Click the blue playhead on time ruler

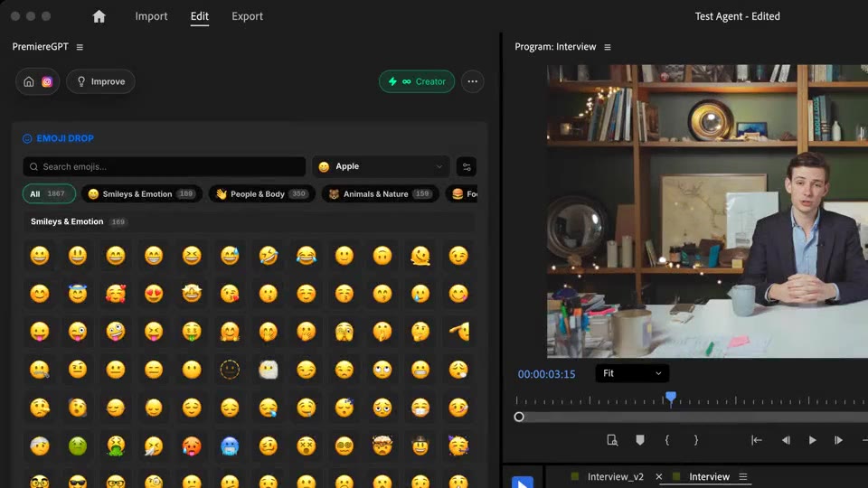pos(671,398)
